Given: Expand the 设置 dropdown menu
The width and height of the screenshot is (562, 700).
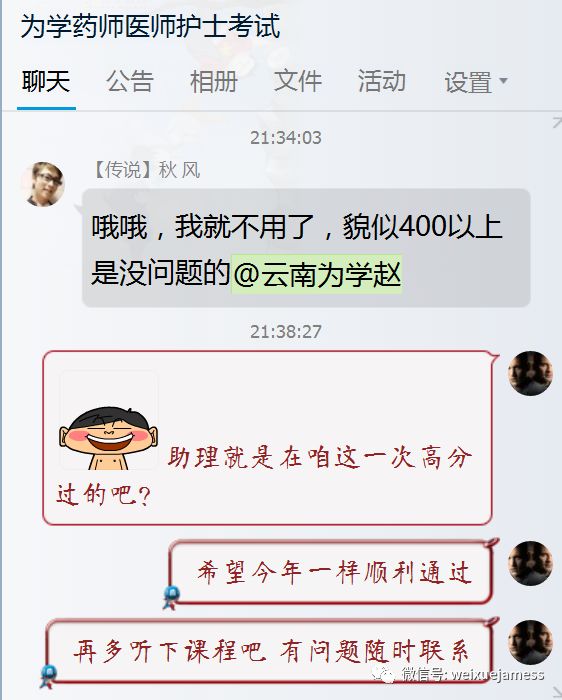Looking at the screenshot, I should (x=475, y=83).
